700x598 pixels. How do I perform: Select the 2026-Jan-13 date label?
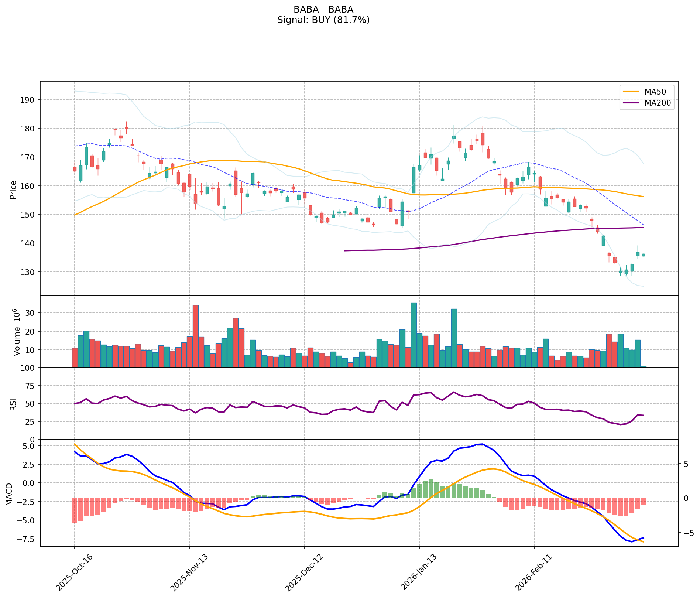click(419, 572)
